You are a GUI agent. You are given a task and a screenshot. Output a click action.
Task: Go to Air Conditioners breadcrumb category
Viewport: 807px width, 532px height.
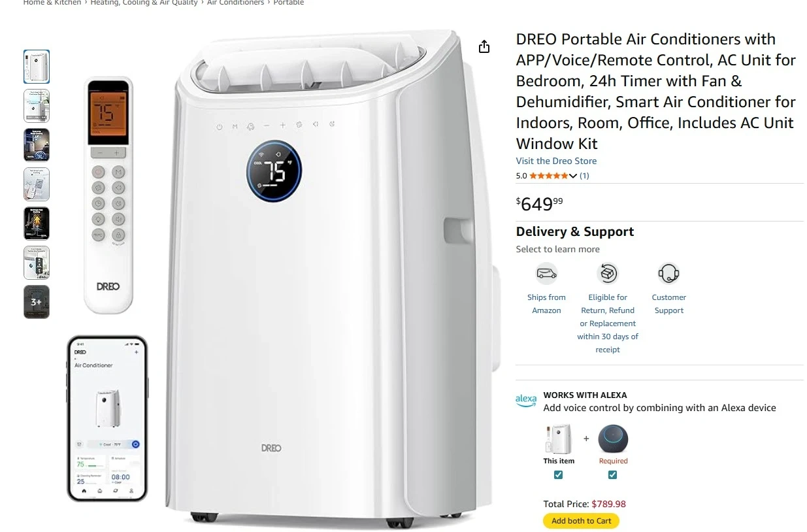point(235,3)
